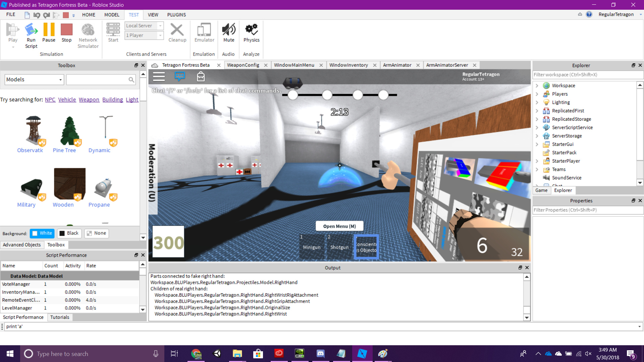The width and height of the screenshot is (644, 362).
Task: Expand the Workspace tree item
Action: 538,85
